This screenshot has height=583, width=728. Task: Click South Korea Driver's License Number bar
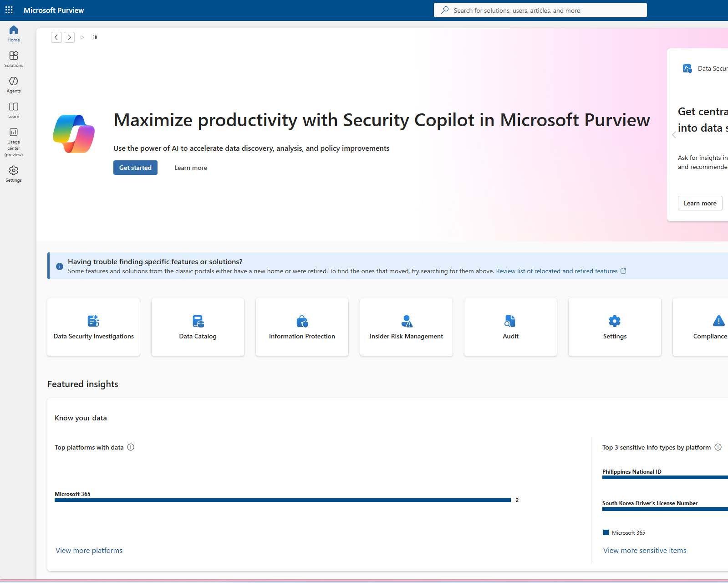point(665,509)
